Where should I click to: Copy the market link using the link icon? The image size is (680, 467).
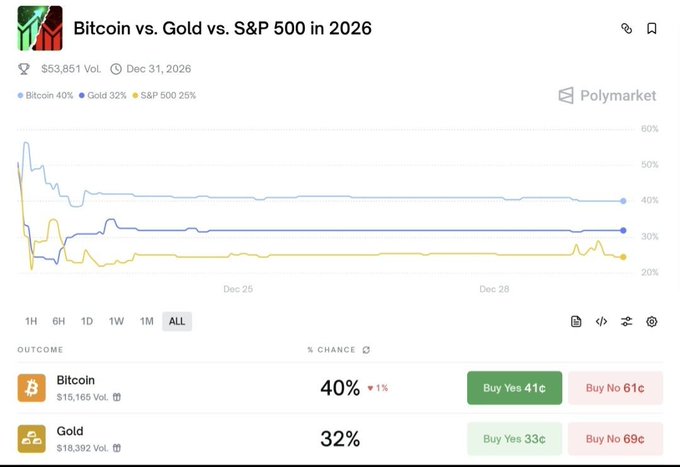click(627, 29)
